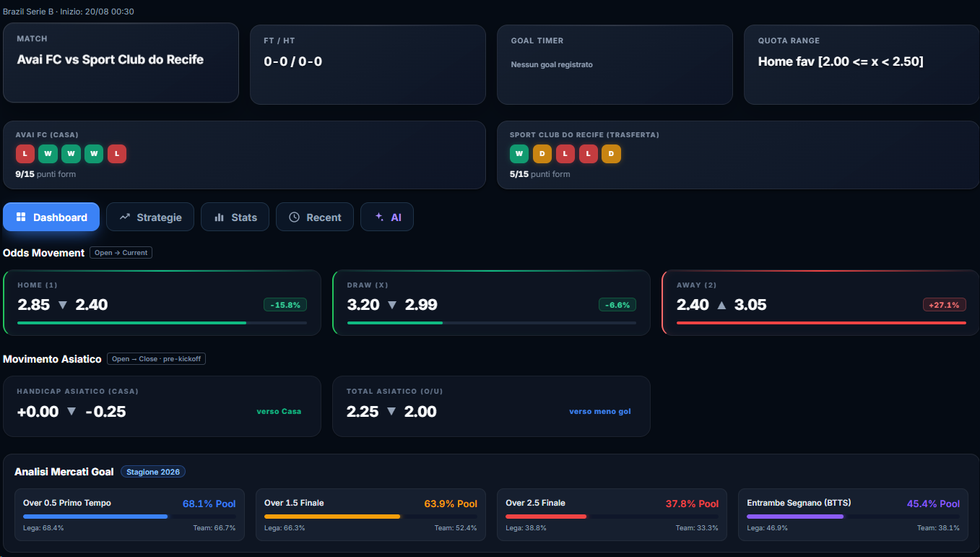Switch to the Strategie tab
The image size is (980, 557).
[150, 217]
